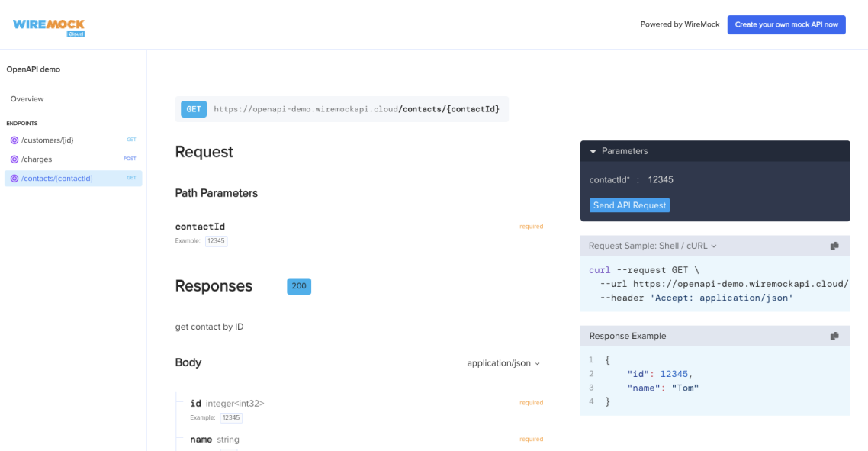
Task: Click the contactId value field 12345
Action: point(661,180)
